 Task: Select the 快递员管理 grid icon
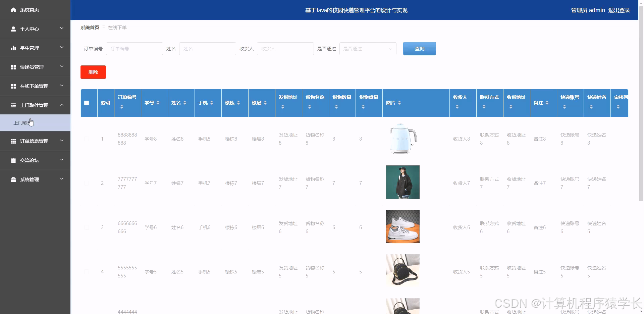(13, 67)
